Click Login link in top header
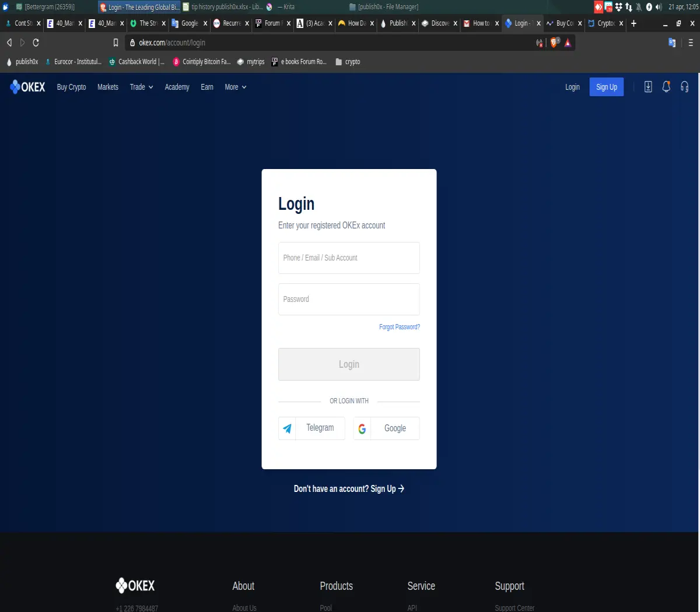 (x=572, y=87)
